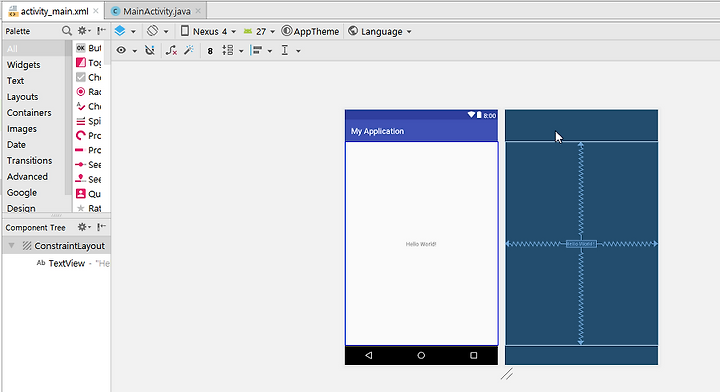Image resolution: width=720 pixels, height=392 pixels.
Task: Pick the horizontal ProgressBar widget
Action: click(x=88, y=150)
